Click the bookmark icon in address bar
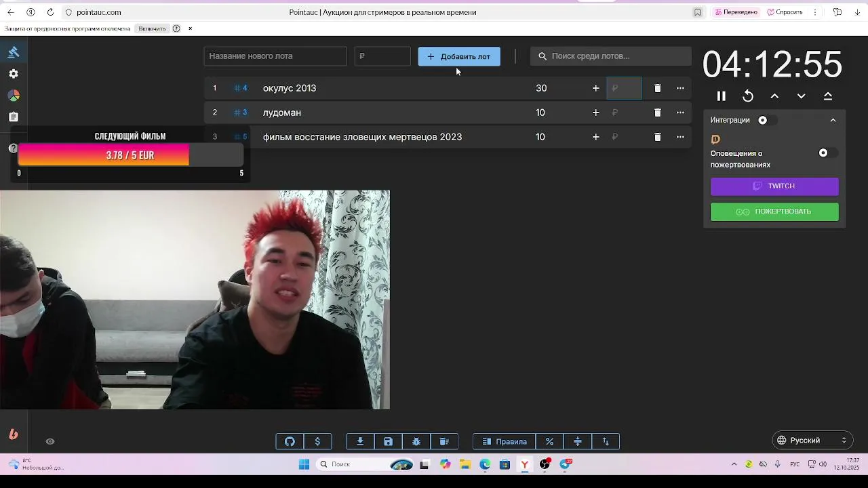The image size is (868, 488). click(x=697, y=12)
